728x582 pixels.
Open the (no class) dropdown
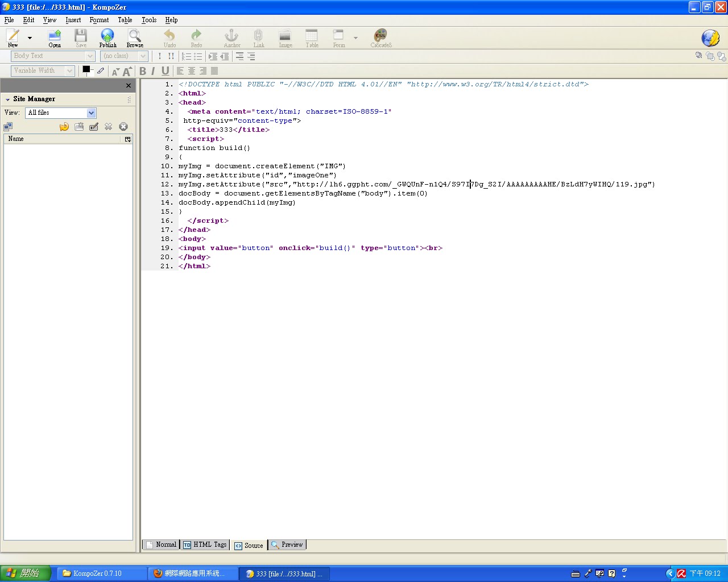click(125, 56)
